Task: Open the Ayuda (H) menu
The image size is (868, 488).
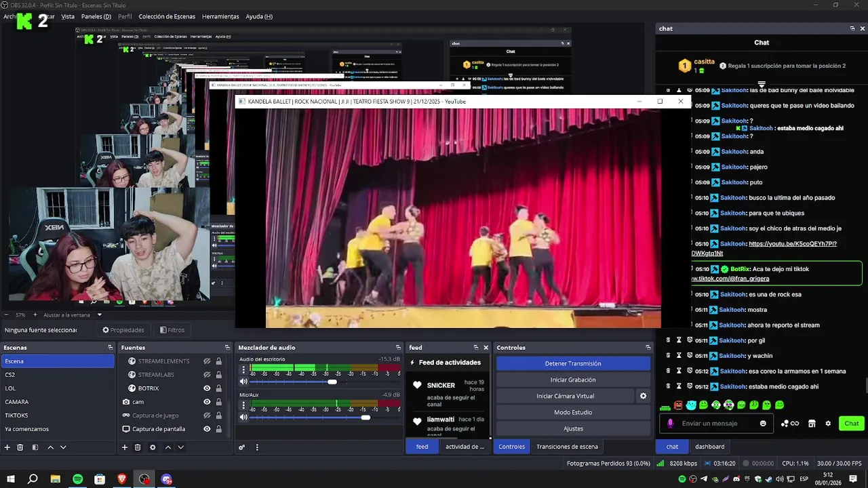Action: [259, 16]
